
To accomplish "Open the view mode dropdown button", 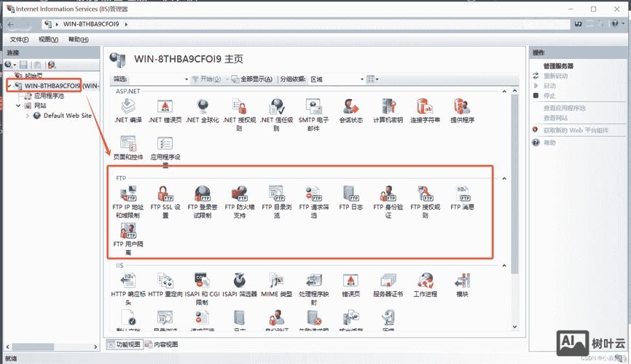I will click(x=372, y=79).
